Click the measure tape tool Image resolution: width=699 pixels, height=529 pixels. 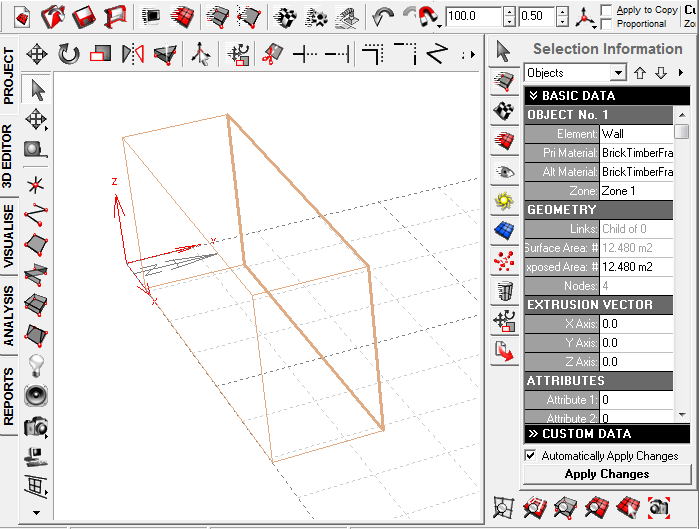(36, 150)
